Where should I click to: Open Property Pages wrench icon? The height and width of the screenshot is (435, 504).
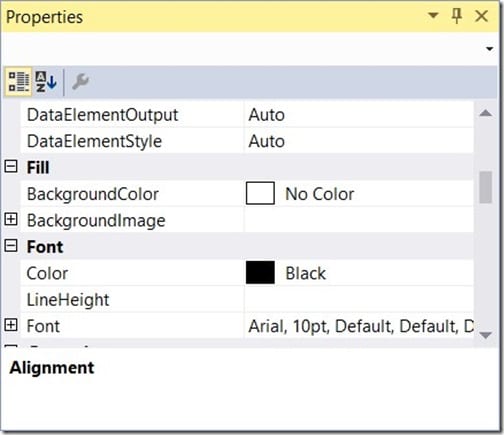click(x=80, y=82)
